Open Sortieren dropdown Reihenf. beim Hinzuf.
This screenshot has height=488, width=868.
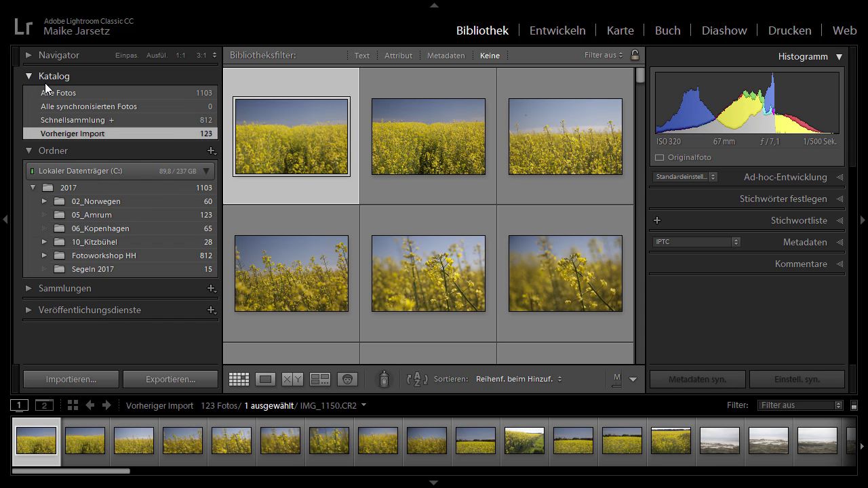coord(519,379)
